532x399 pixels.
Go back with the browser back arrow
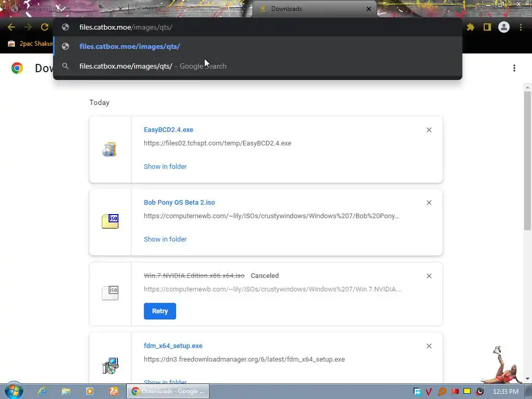11,27
